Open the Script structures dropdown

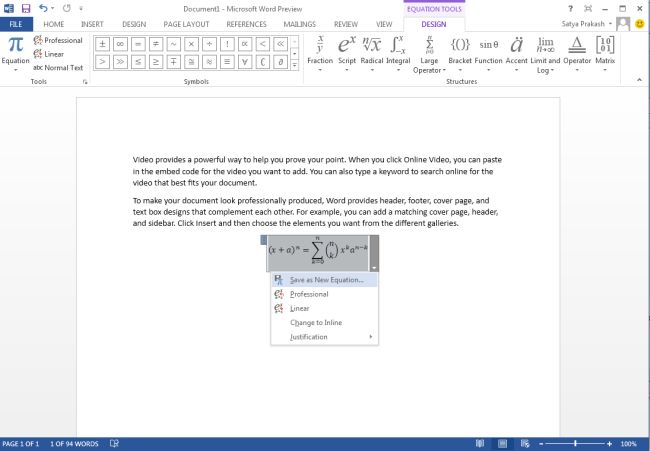coord(347,54)
